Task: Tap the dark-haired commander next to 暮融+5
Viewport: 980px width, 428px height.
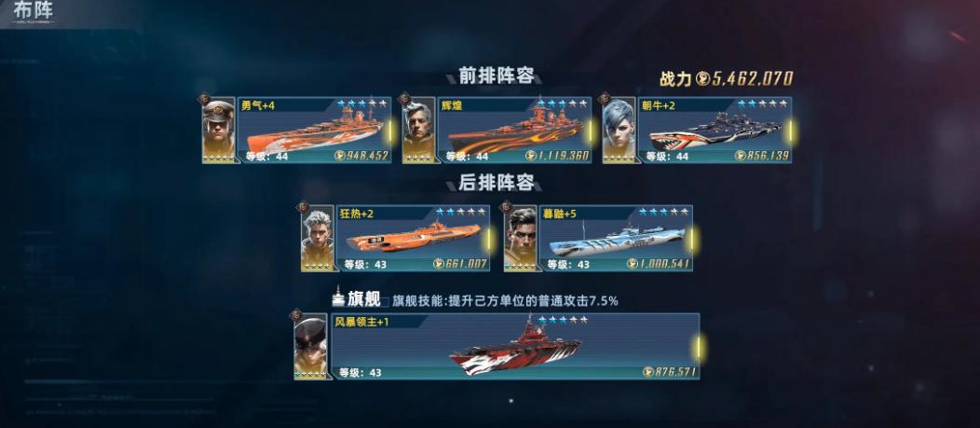Action: point(520,239)
